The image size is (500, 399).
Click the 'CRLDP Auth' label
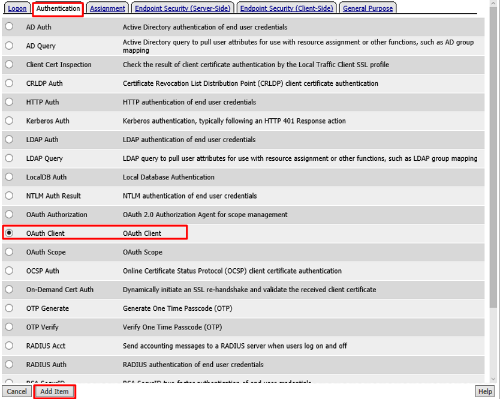[44, 83]
